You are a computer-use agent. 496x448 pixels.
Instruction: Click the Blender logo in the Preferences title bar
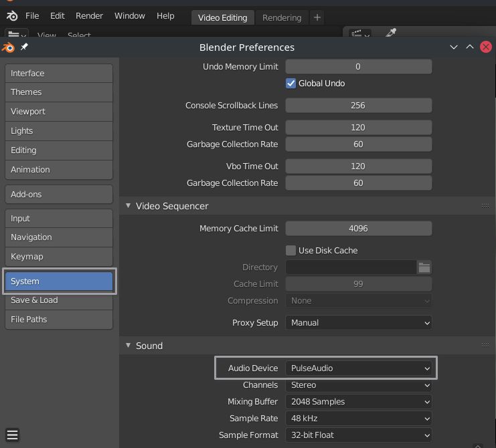pyautogui.click(x=9, y=47)
